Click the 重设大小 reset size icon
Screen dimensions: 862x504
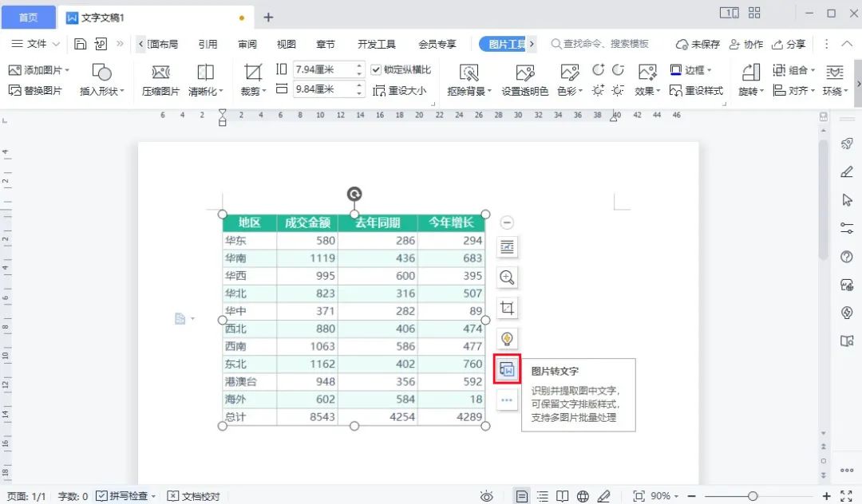click(x=405, y=90)
